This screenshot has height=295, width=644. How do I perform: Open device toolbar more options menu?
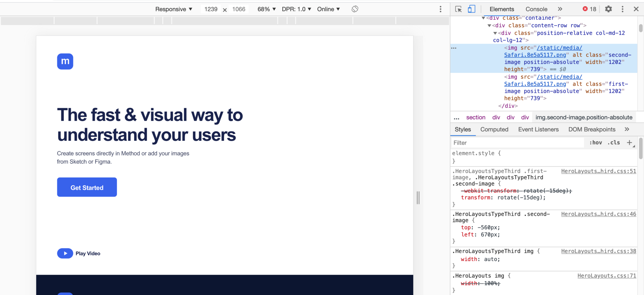440,9
